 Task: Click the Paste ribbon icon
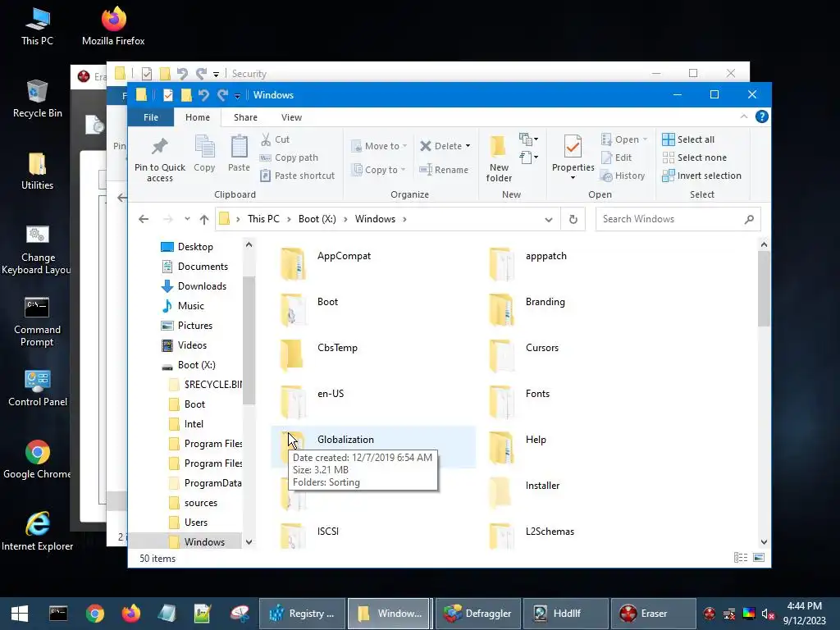tap(239, 147)
